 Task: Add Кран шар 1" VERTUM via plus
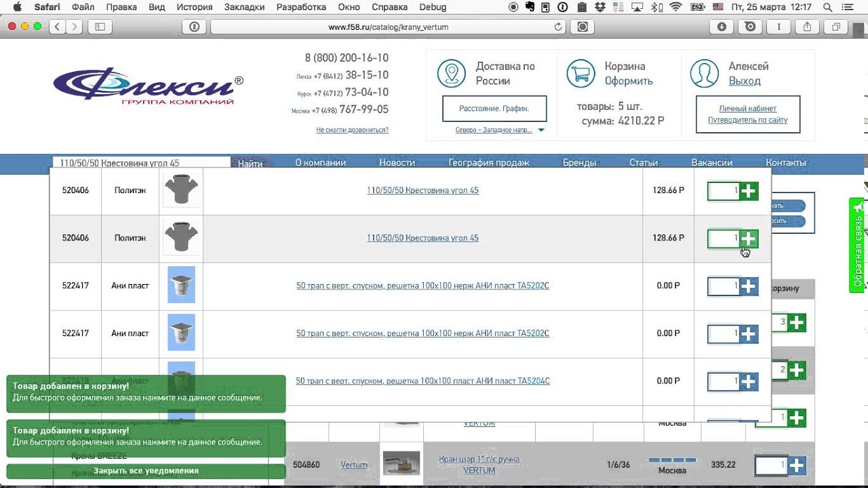[796, 466]
